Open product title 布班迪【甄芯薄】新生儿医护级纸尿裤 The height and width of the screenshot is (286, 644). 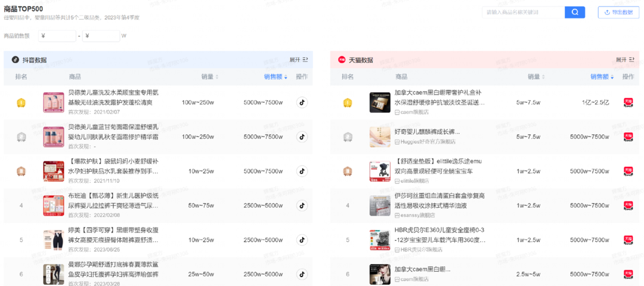pyautogui.click(x=113, y=201)
